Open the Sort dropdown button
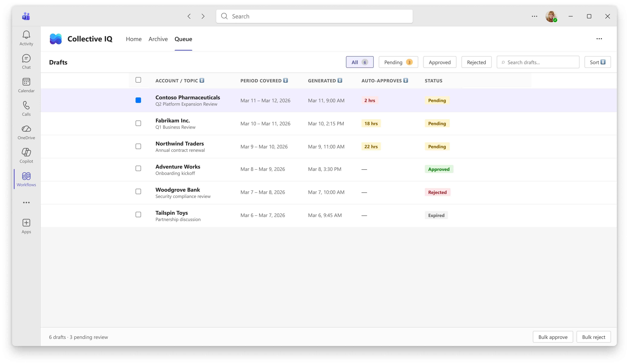The height and width of the screenshot is (364, 629). pos(598,62)
